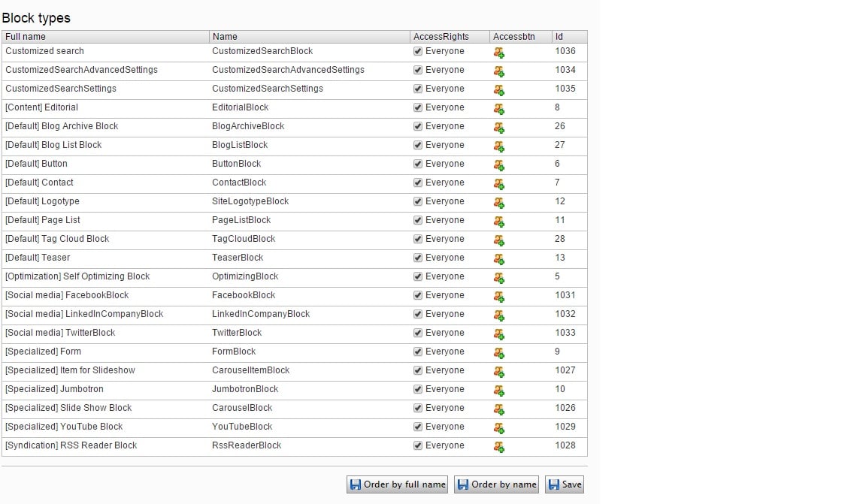Click access icon for JumbotronBlock
This screenshot has width=866, height=504.
tap(498, 391)
